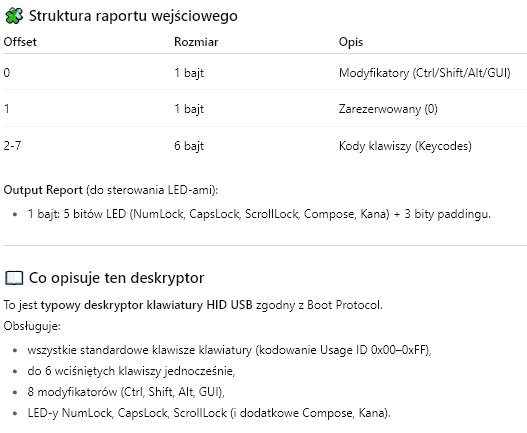
Task: Click the 'wszystkie standardowe klawisze klawiatury' bullet
Action: point(229,350)
